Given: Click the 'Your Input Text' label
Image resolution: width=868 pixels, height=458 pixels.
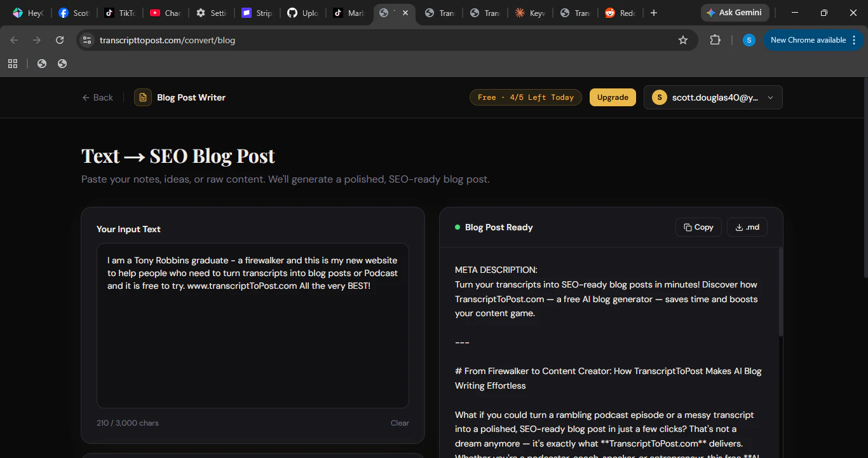Looking at the screenshot, I should [x=128, y=229].
